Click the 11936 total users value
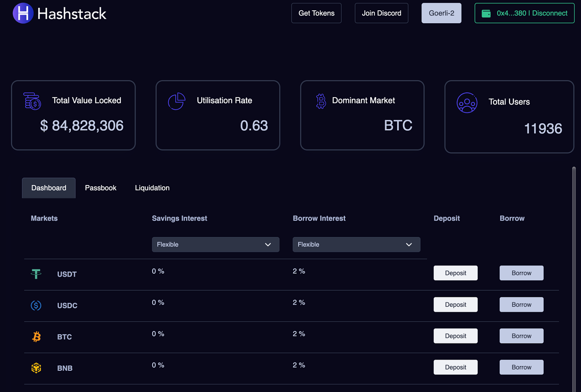 [x=543, y=129]
